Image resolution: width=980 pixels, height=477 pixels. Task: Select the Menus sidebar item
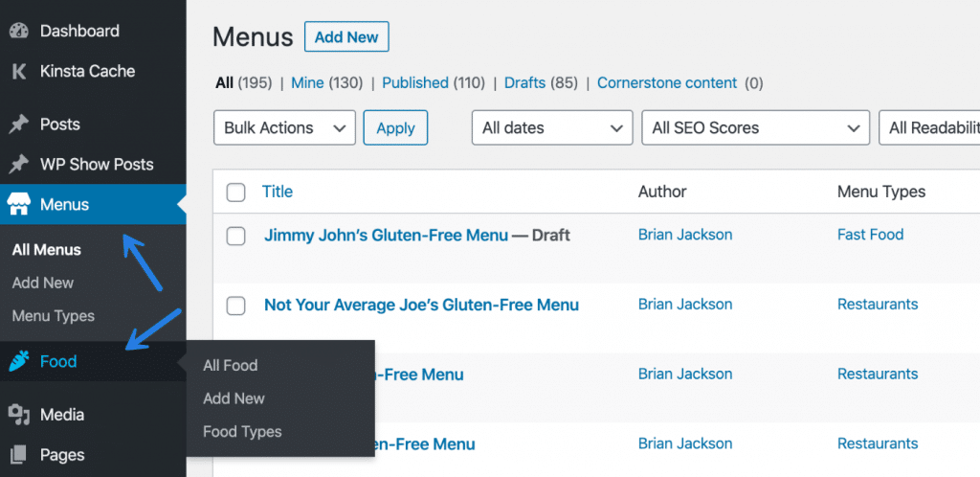click(93, 204)
